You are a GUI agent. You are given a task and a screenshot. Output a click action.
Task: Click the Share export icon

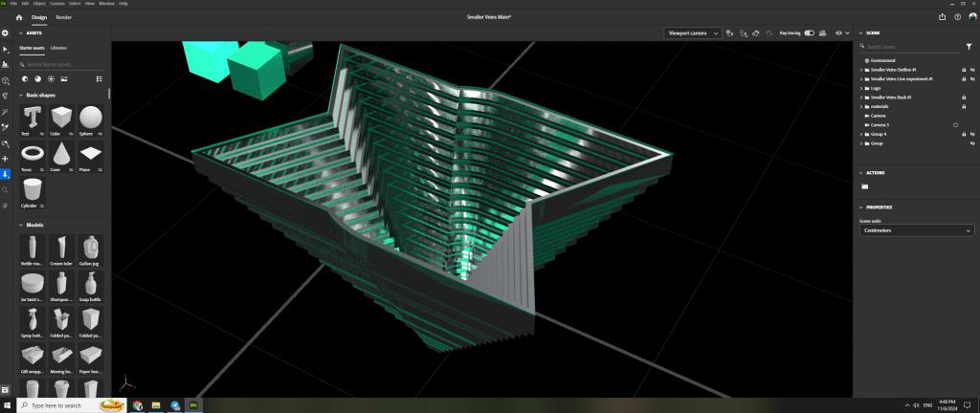943,16
